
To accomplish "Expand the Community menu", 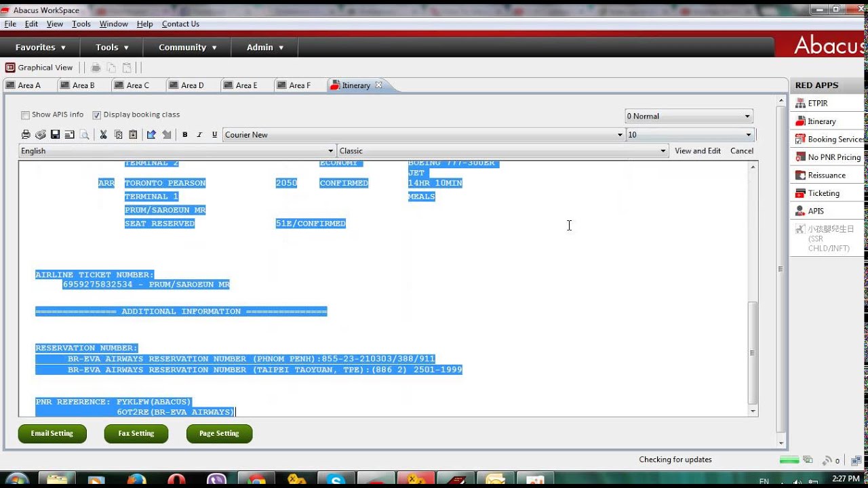I will (188, 47).
